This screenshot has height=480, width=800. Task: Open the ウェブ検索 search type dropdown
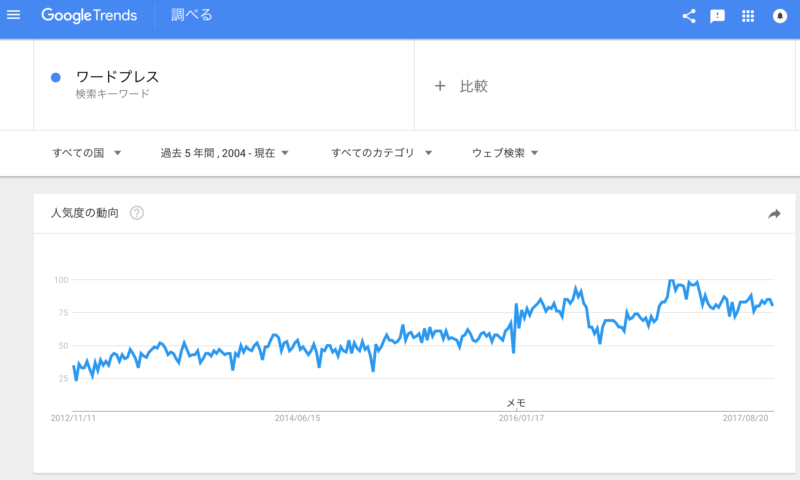(x=505, y=153)
